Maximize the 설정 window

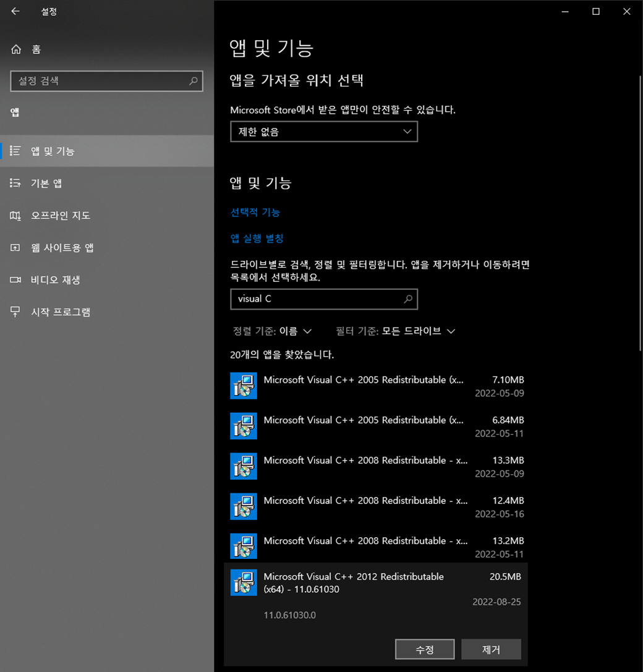596,12
